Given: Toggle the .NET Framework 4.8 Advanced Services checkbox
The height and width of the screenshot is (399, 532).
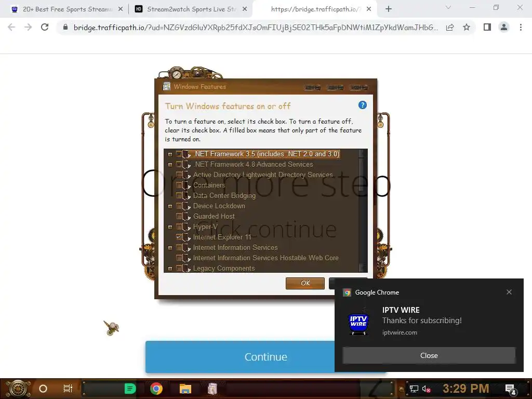Looking at the screenshot, I should (x=179, y=165).
